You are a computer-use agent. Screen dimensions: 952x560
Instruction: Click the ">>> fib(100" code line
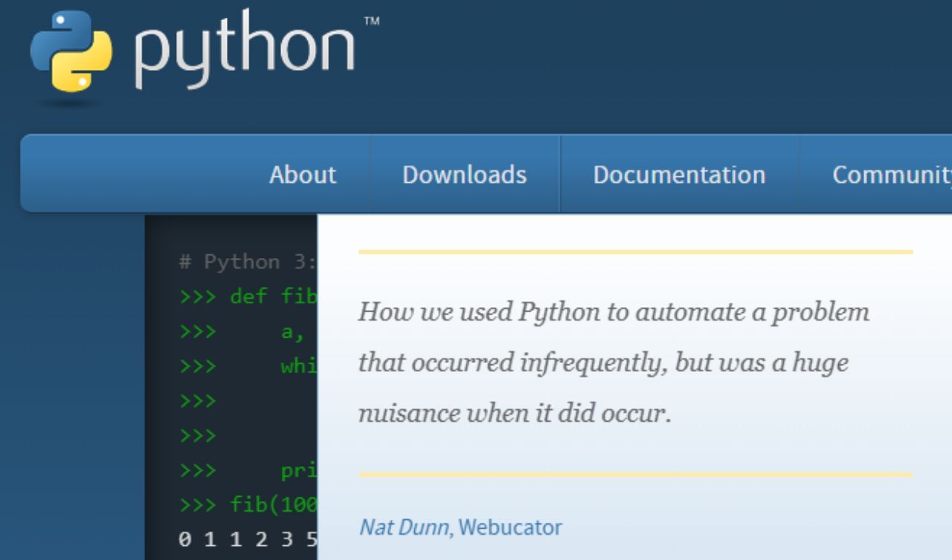coord(248,505)
